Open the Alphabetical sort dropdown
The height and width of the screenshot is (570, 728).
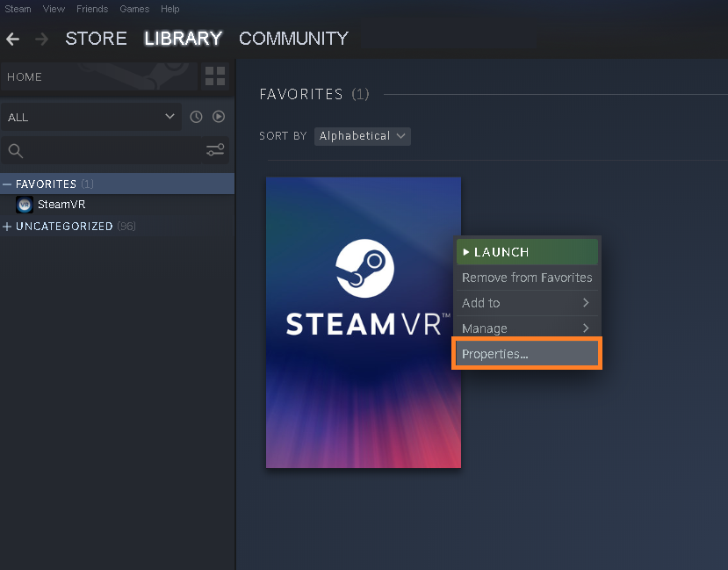[362, 136]
